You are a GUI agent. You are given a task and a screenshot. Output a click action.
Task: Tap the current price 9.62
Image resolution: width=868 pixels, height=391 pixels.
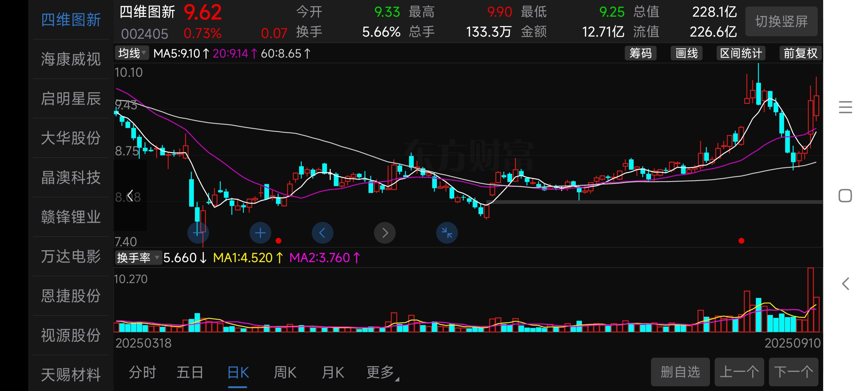(x=203, y=13)
